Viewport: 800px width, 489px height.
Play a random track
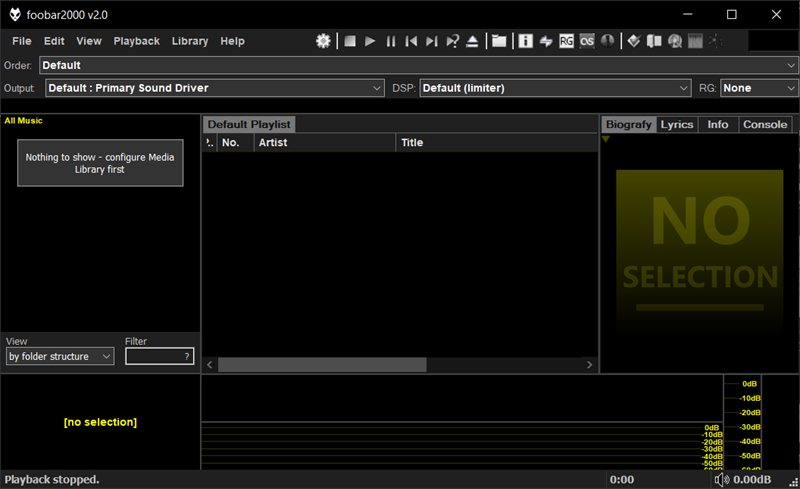tap(452, 41)
